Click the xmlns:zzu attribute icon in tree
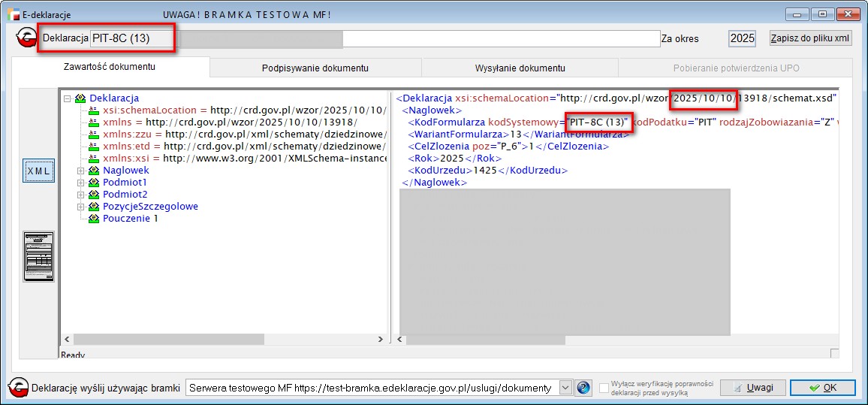This screenshot has width=868, height=405. click(x=94, y=134)
